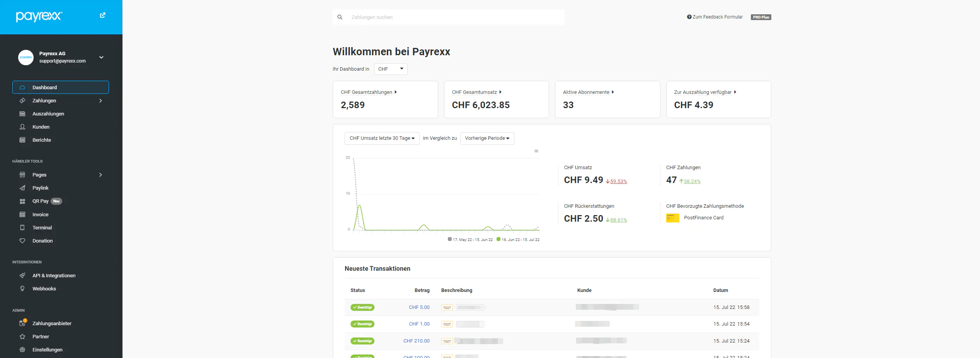Open Webhooks in the sidebar
The image size is (980, 358).
[44, 289]
